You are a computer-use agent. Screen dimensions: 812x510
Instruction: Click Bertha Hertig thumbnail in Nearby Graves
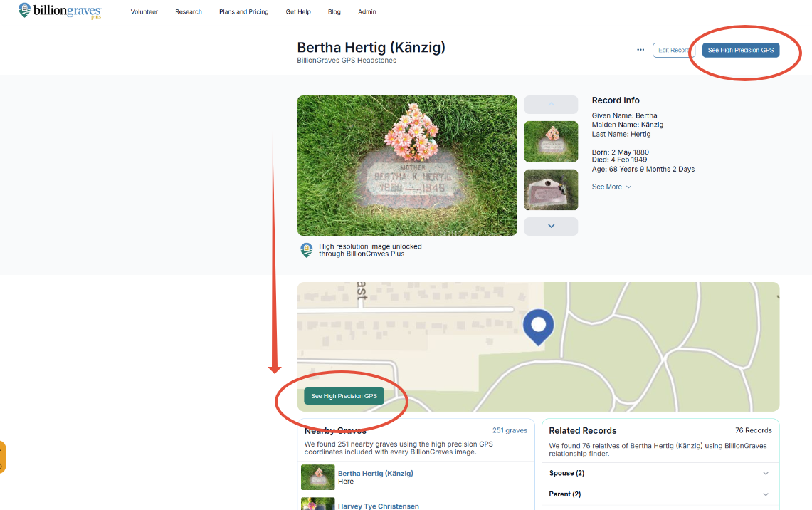[x=318, y=477]
